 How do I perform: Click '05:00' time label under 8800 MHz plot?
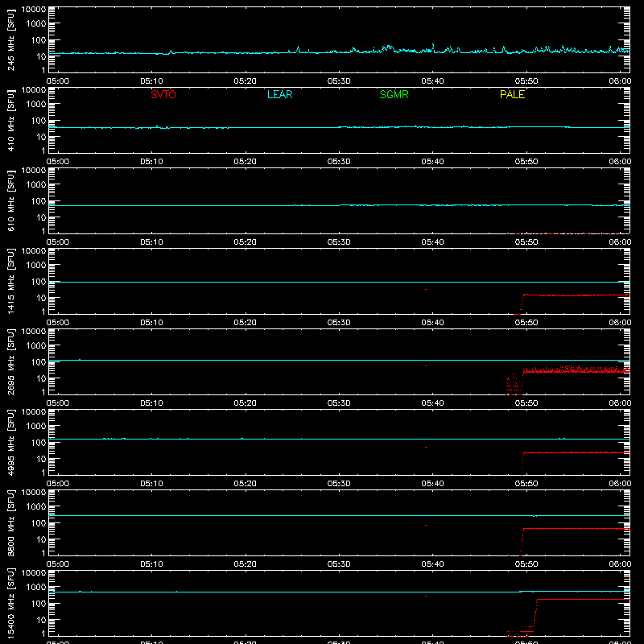58,564
